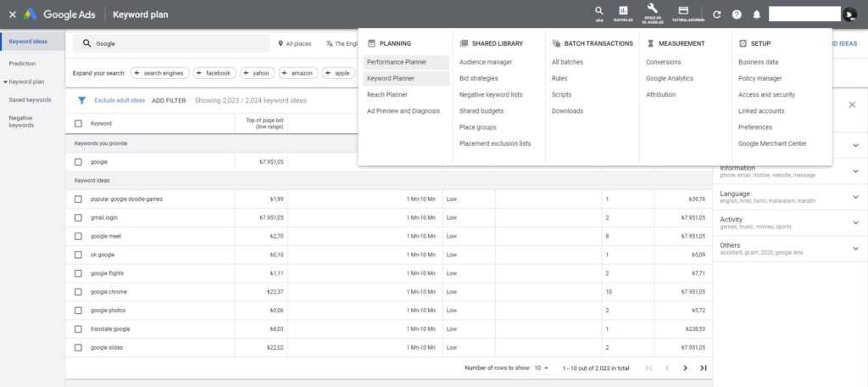The image size is (868, 387).
Task: Open the notifications bell icon
Action: pyautogui.click(x=756, y=14)
